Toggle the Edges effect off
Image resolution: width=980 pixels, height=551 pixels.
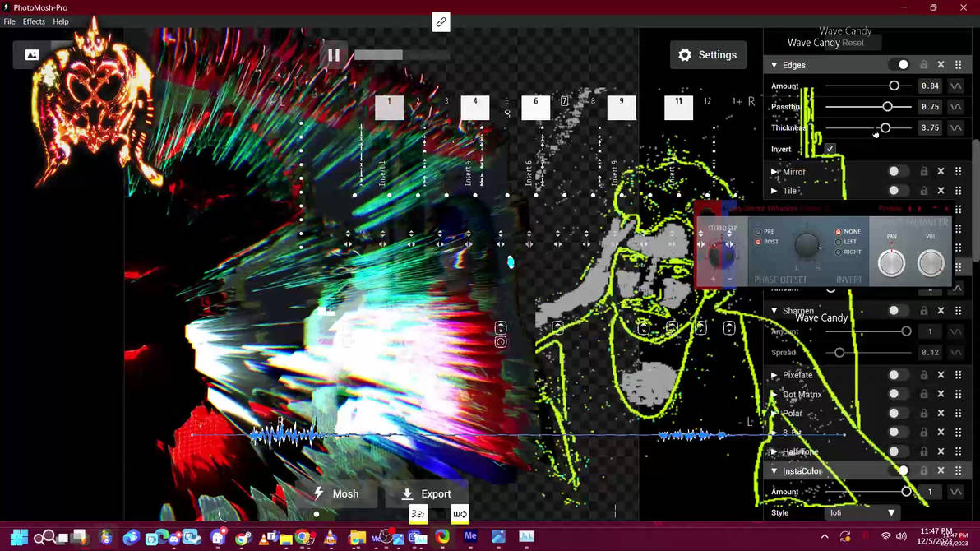[x=899, y=64]
